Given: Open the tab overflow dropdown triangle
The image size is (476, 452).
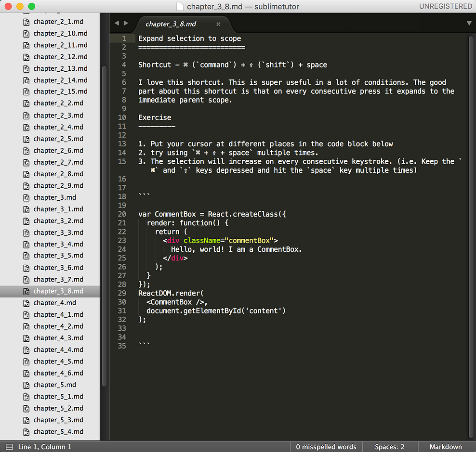Looking at the screenshot, I should click(468, 23).
